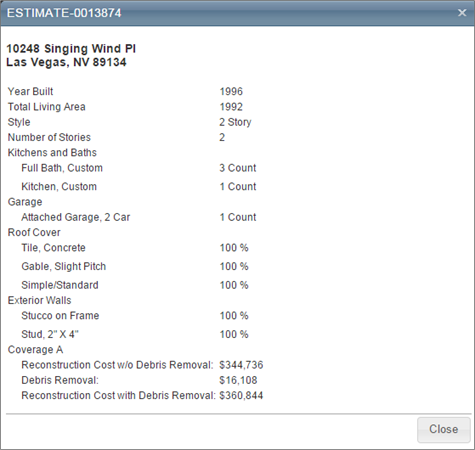The height and width of the screenshot is (450, 475).
Task: Click the Total Living Area value 1992
Action: click(231, 107)
